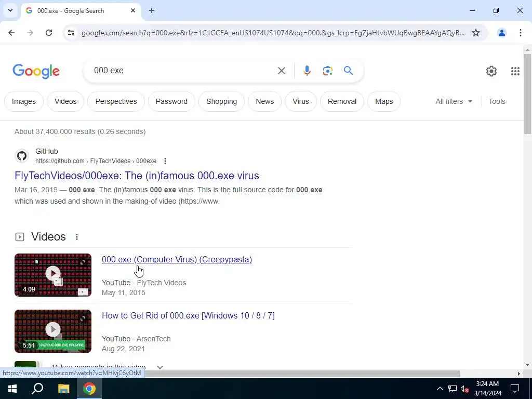Open the Google apps grid
Viewport: 532px width, 399px height.
[515, 71]
